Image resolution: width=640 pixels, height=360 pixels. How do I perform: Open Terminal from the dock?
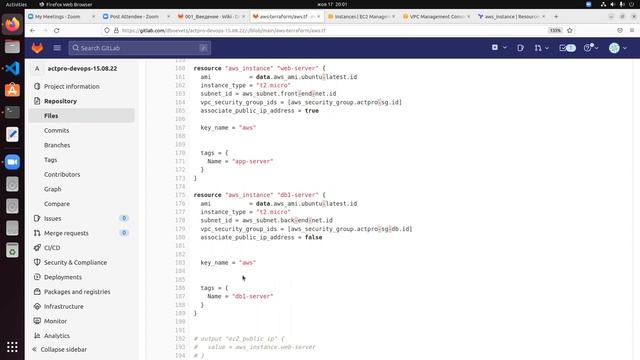tap(12, 112)
